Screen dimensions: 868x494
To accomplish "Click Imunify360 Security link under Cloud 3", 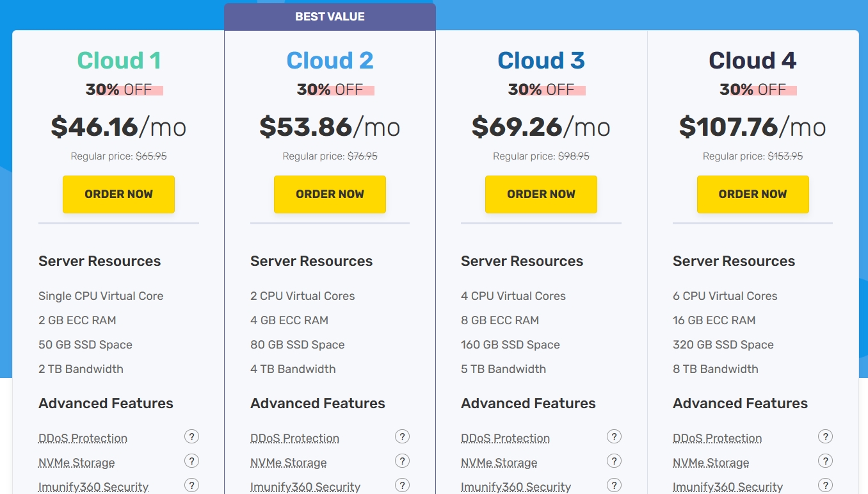I will (x=515, y=488).
